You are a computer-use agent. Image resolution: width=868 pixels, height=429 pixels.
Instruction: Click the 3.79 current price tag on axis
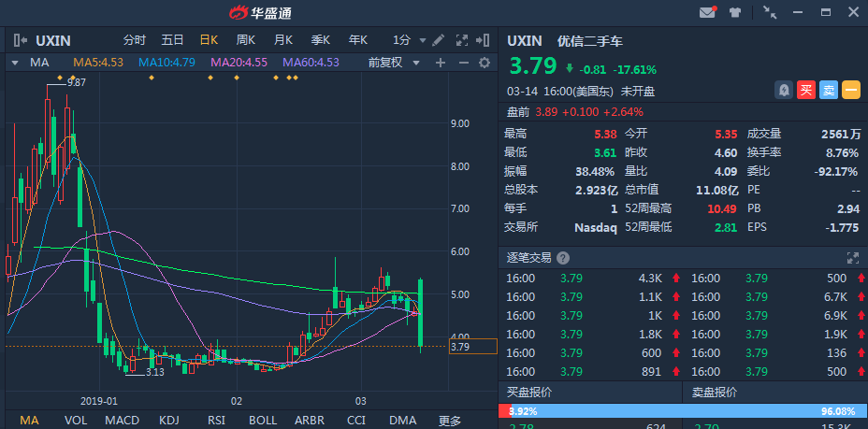click(x=472, y=347)
